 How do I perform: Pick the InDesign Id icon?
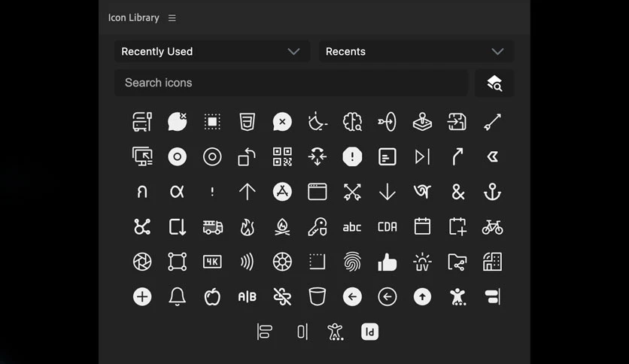coord(370,332)
